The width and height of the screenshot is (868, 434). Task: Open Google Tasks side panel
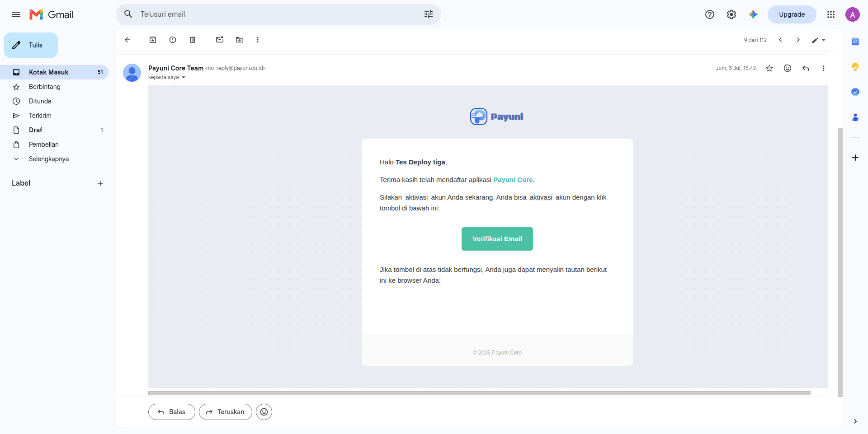855,92
